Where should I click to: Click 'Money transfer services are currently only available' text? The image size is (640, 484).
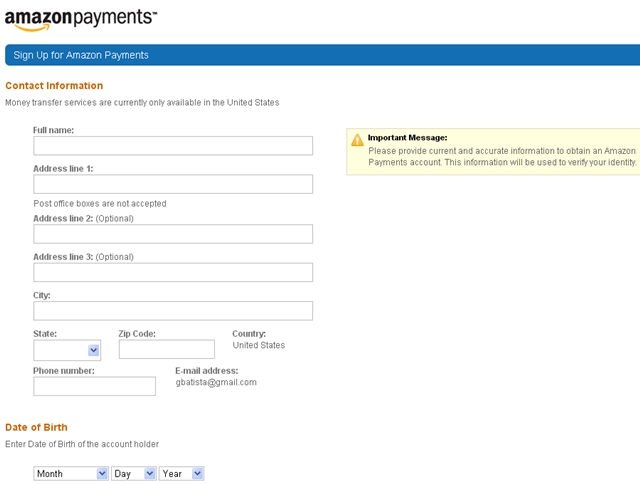click(x=142, y=102)
